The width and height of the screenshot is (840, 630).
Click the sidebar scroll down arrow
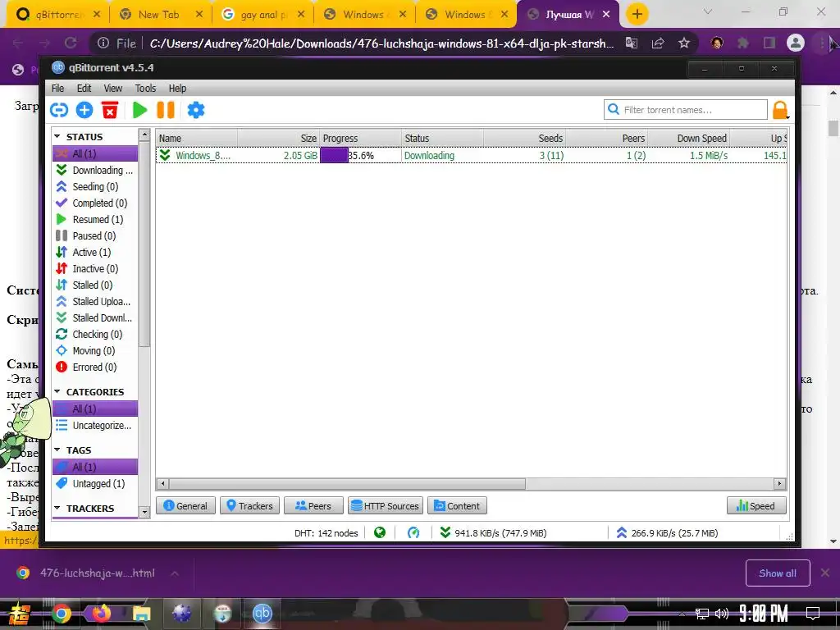point(144,512)
